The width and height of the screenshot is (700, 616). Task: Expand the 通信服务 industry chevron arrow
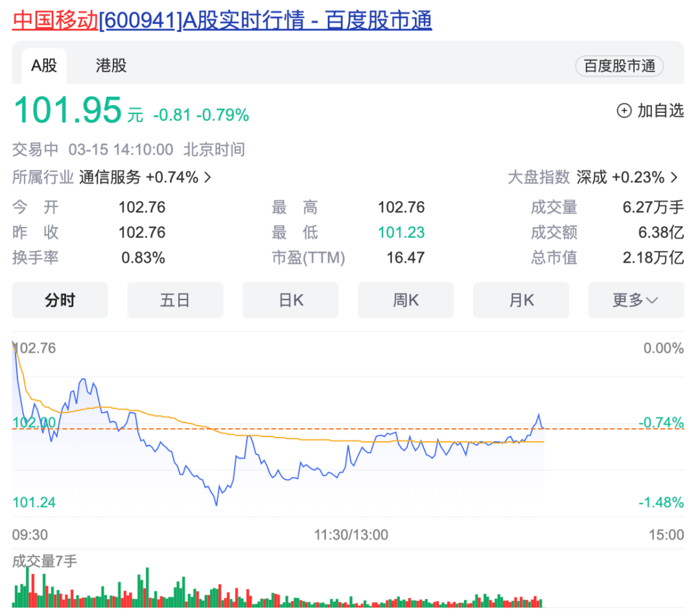coord(207,177)
